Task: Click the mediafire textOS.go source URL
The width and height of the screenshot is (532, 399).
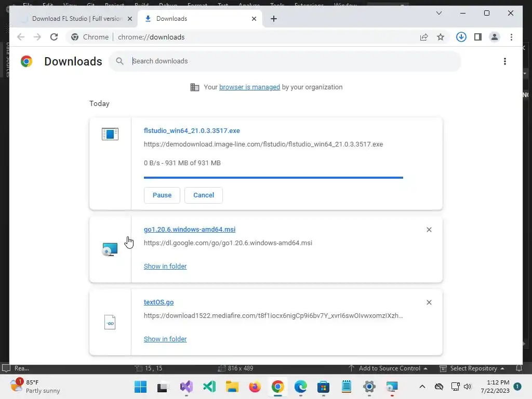Action: pyautogui.click(x=273, y=315)
